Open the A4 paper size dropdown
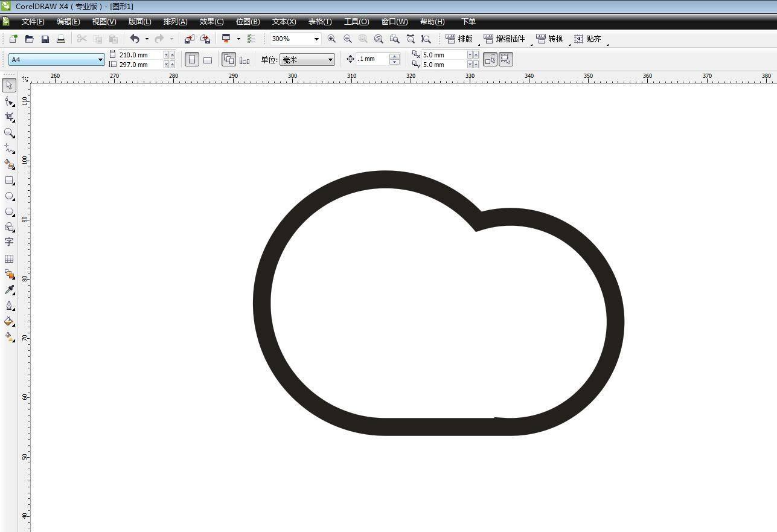The height and width of the screenshot is (532, 777). pos(100,60)
